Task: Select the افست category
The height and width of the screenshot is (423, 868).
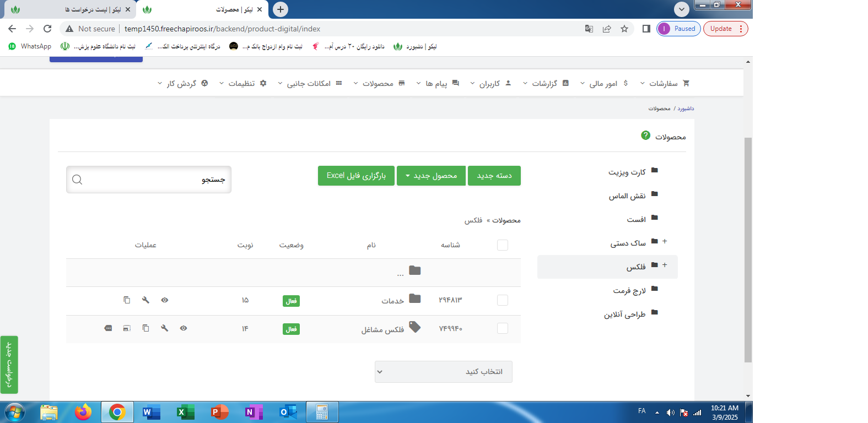Action: [x=636, y=220]
